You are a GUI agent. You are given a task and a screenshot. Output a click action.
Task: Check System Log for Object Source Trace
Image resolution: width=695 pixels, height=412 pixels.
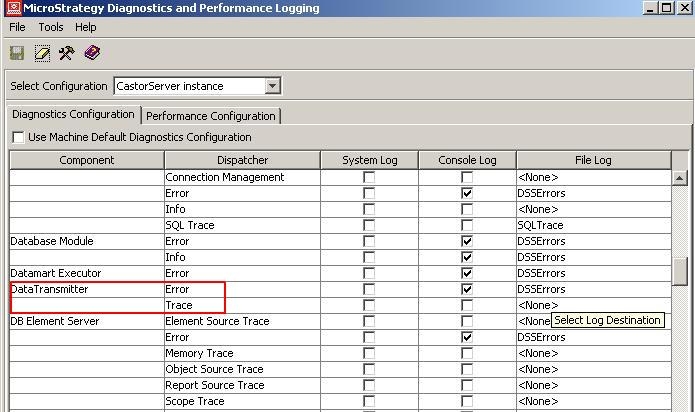point(369,369)
